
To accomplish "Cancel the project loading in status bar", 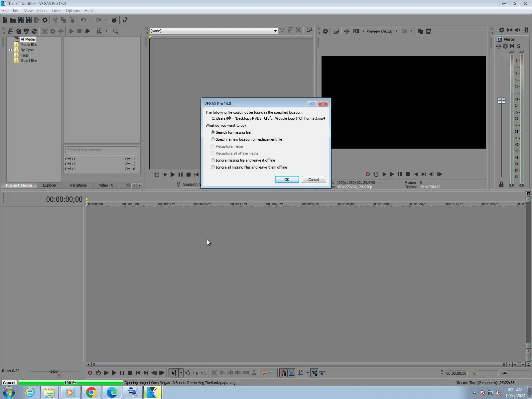I will click(x=9, y=383).
